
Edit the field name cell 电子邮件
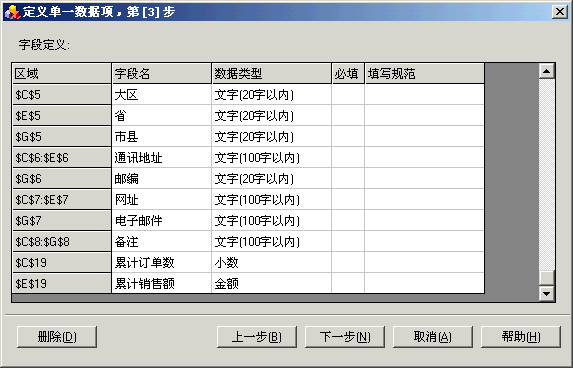click(x=162, y=220)
